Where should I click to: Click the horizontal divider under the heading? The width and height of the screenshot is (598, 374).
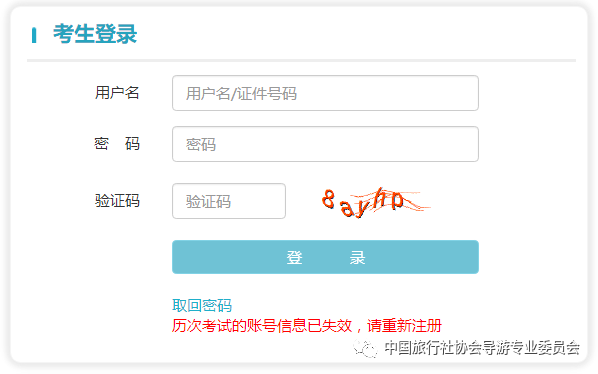click(x=301, y=60)
